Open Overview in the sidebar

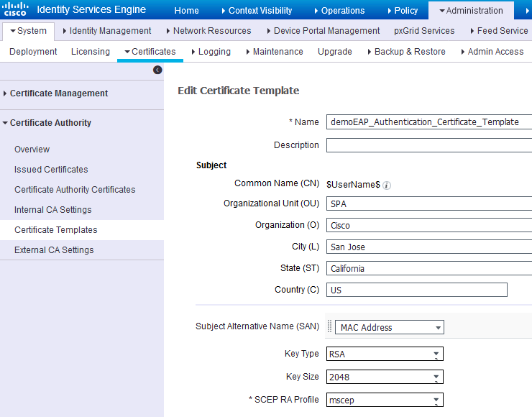[32, 150]
